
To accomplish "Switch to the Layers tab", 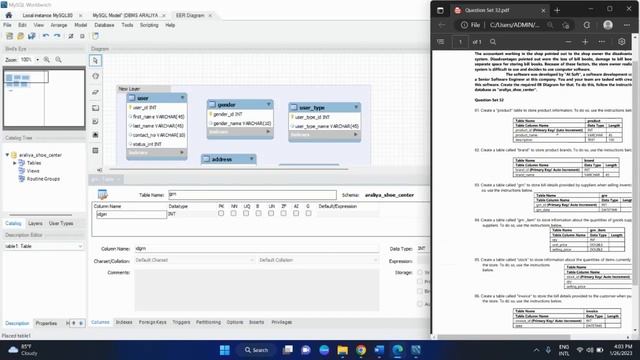I will coord(35,223).
